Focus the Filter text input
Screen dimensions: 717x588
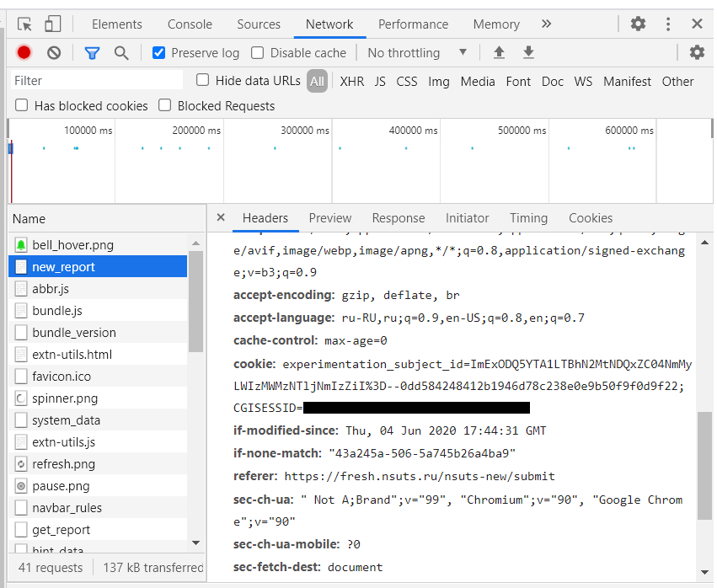tap(97, 81)
